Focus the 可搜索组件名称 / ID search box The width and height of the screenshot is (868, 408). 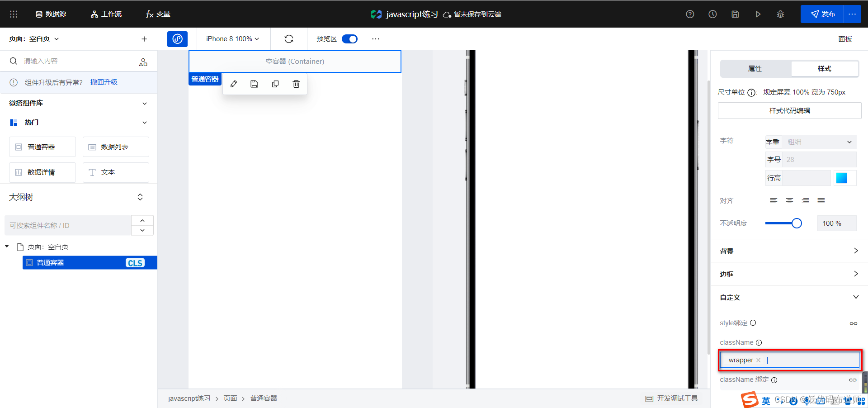click(68, 225)
